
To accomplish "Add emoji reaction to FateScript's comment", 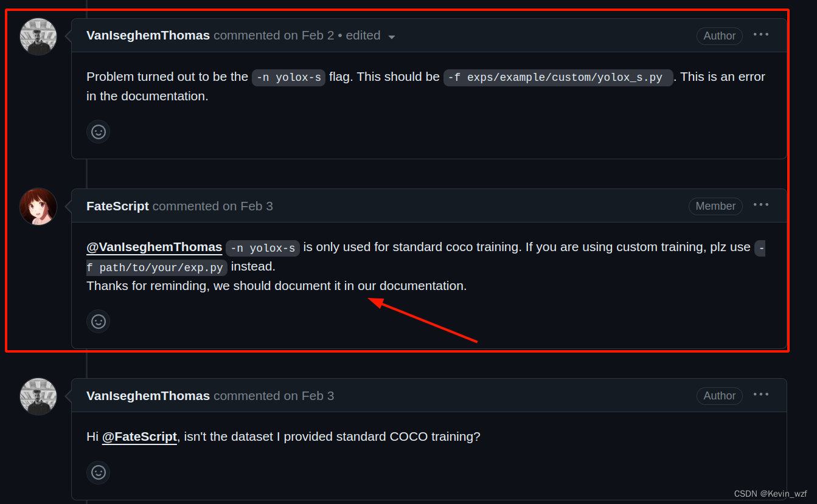I will coord(98,321).
